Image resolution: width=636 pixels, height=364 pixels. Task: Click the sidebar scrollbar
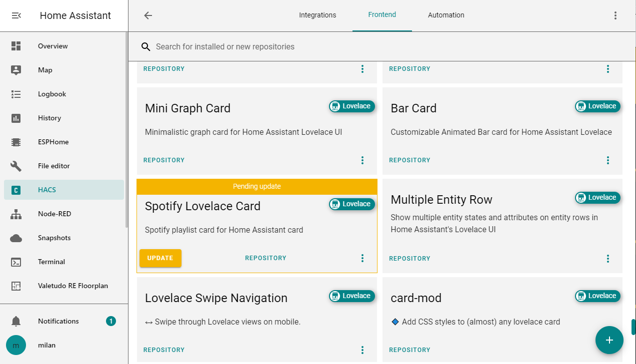(126, 130)
